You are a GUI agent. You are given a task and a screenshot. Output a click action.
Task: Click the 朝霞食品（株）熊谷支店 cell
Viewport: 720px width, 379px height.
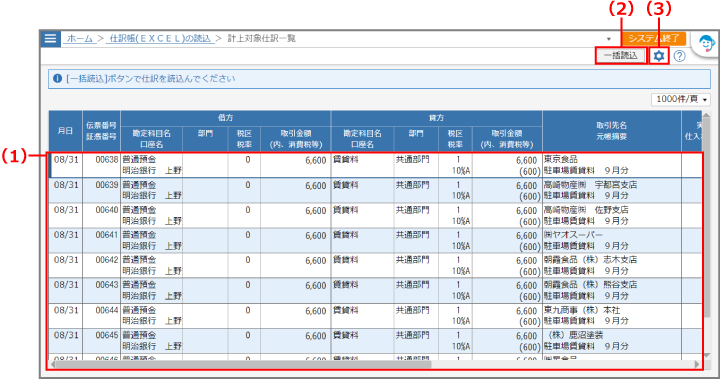tap(591, 285)
